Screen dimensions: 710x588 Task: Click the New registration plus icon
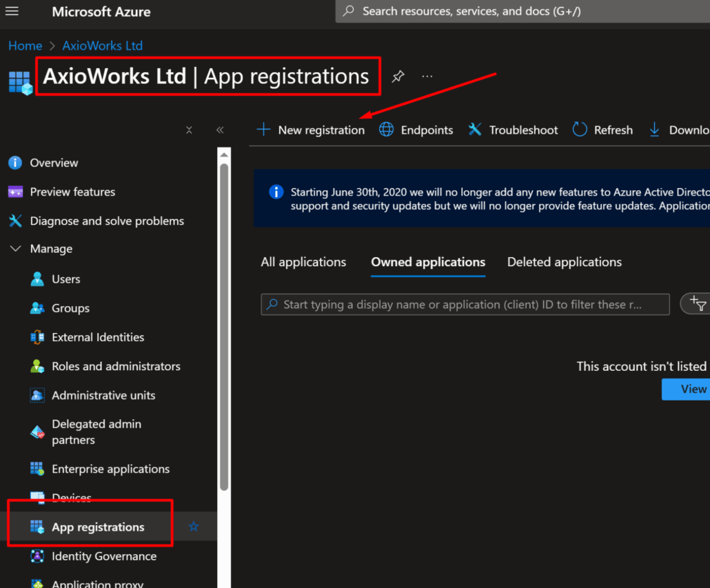click(263, 130)
